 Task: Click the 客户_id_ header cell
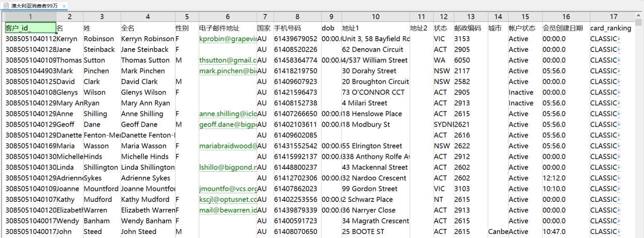click(x=30, y=28)
